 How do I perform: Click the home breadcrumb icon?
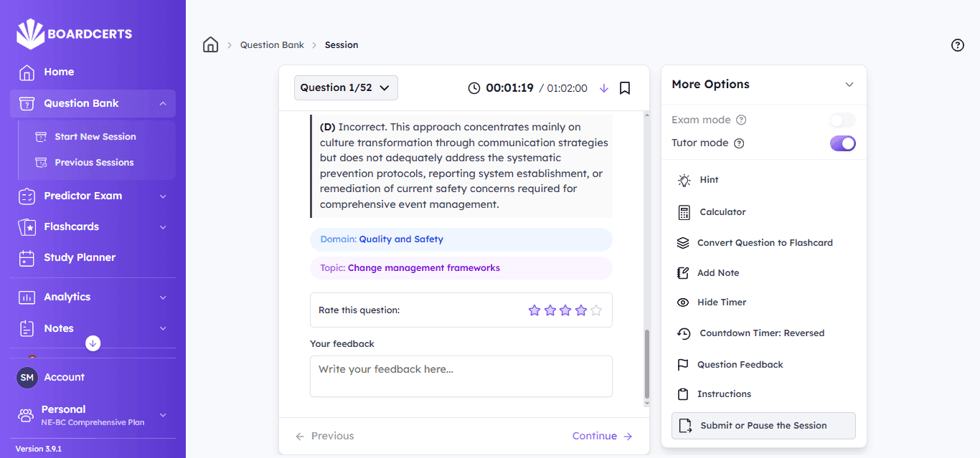[x=210, y=45]
